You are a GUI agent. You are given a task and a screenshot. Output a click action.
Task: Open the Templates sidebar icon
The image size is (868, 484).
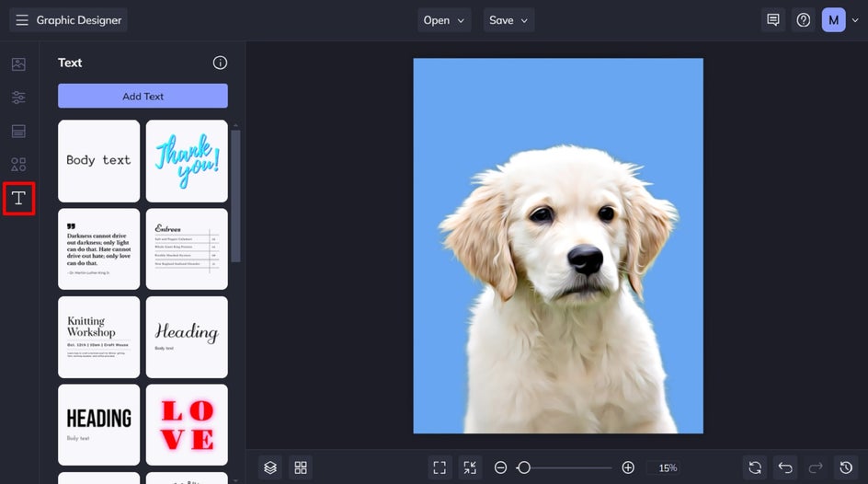[x=18, y=132]
